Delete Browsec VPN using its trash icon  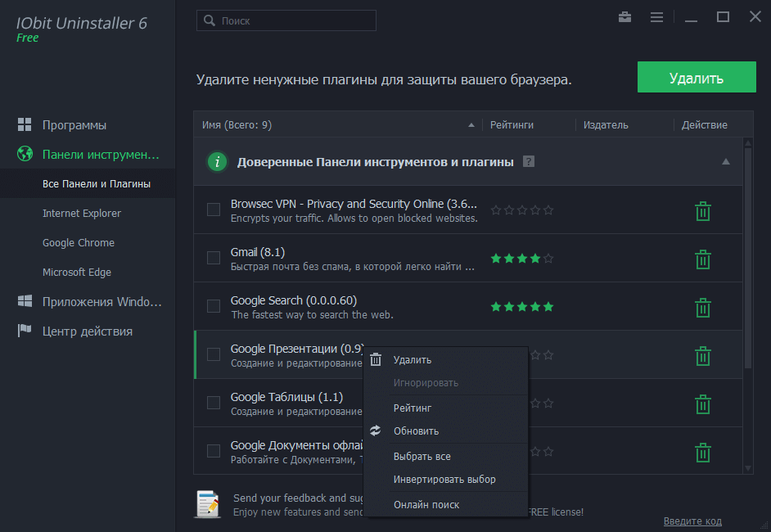click(702, 211)
